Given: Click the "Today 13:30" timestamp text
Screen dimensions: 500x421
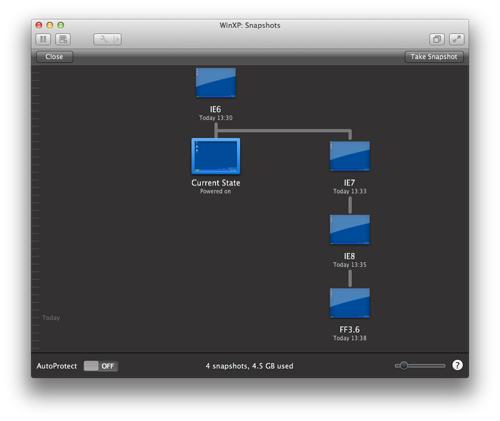Looking at the screenshot, I should coord(216,118).
